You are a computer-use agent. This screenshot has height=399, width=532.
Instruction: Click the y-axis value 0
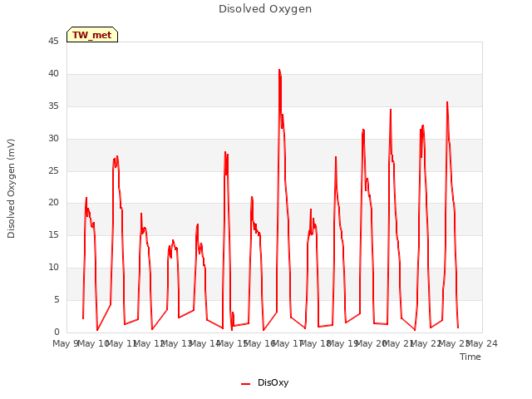click(57, 332)
